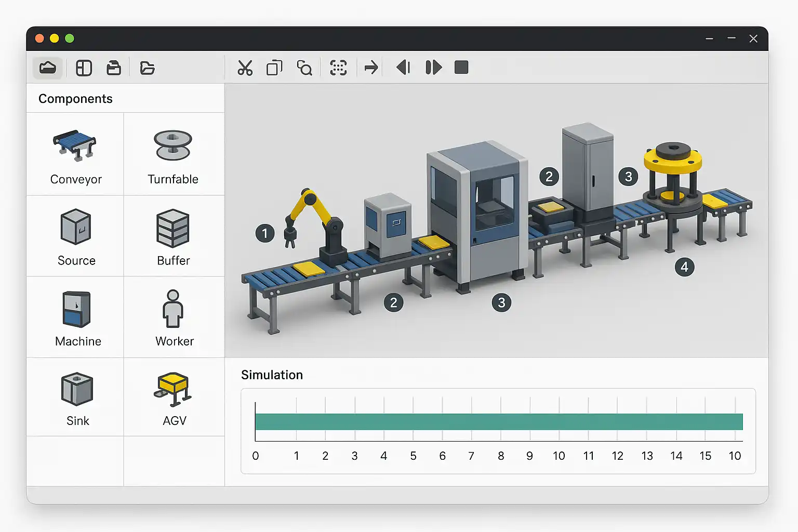Click the copy icon in toolbar
This screenshot has height=532, width=798.
[x=274, y=68]
